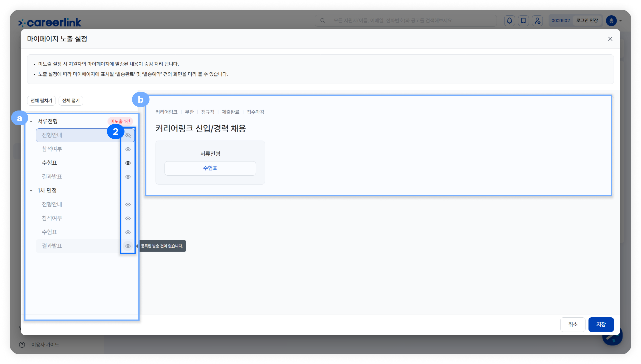Screen dimensions: 641x364
Task: Select the 전형안내 row under 1차 면접
Action: click(x=85, y=204)
